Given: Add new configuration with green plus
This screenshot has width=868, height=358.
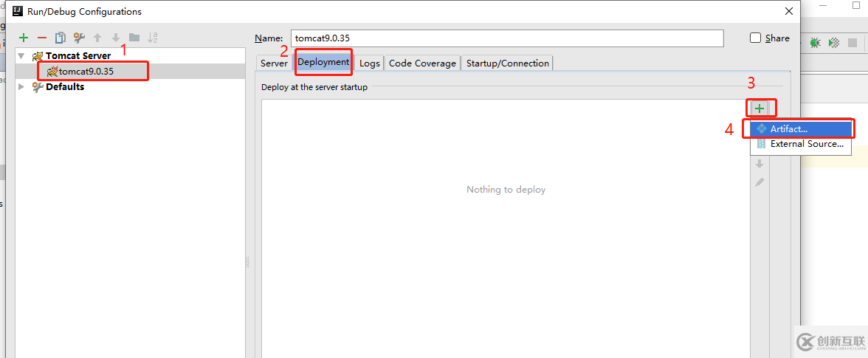Looking at the screenshot, I should point(24,38).
